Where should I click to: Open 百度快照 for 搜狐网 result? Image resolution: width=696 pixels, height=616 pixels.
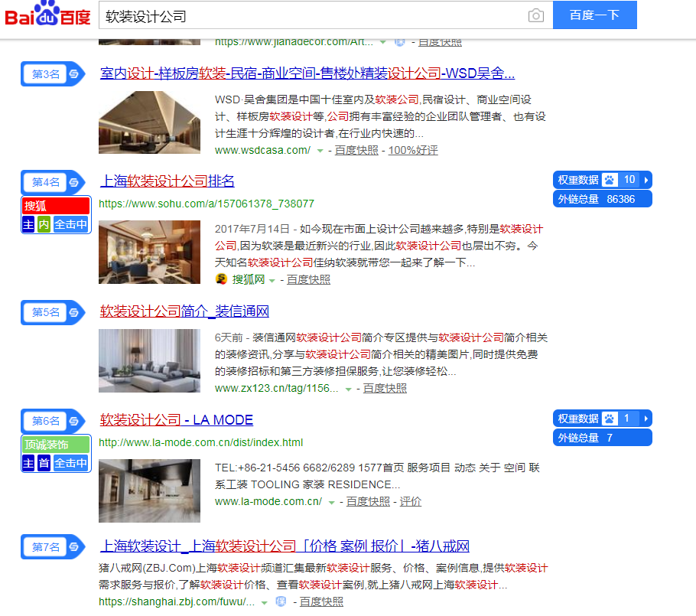coord(308,279)
